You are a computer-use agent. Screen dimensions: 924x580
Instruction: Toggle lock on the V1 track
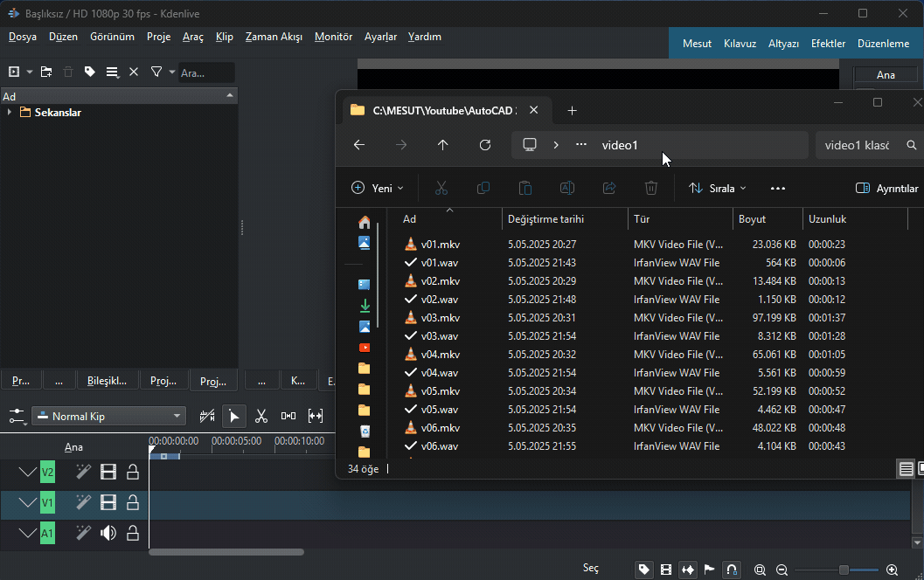pyautogui.click(x=133, y=502)
